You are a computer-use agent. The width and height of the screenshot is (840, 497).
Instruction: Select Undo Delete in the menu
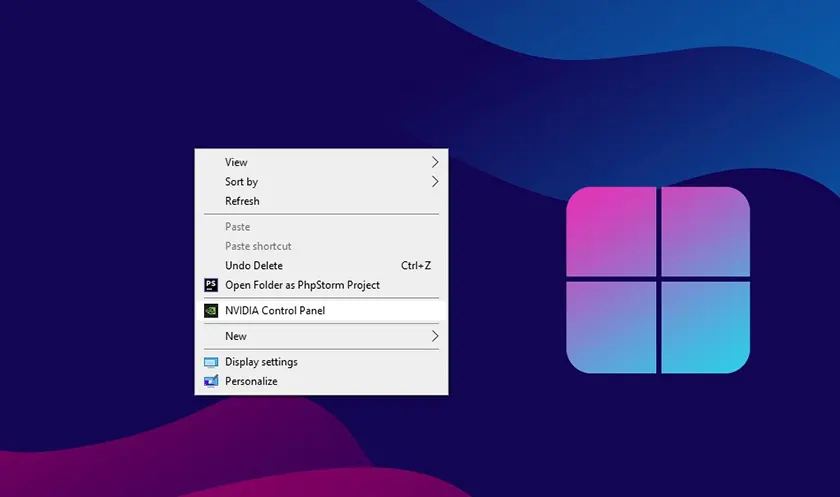point(254,266)
